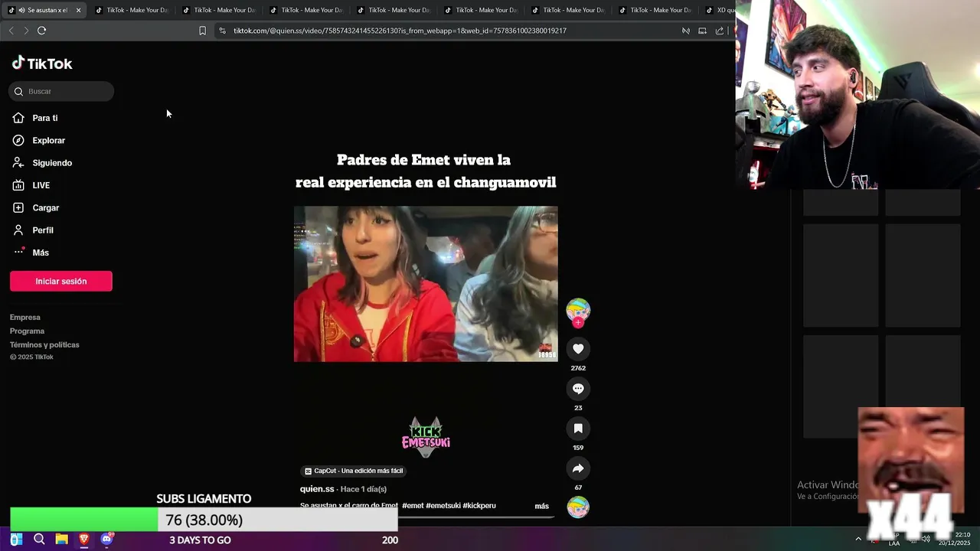The width and height of the screenshot is (980, 551).
Task: Open the Explorar page
Action: (48, 141)
